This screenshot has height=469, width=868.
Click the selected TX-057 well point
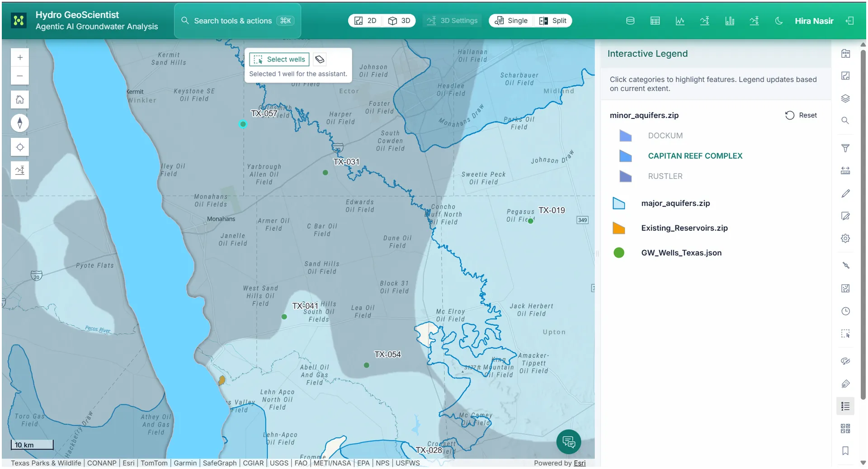tap(243, 124)
